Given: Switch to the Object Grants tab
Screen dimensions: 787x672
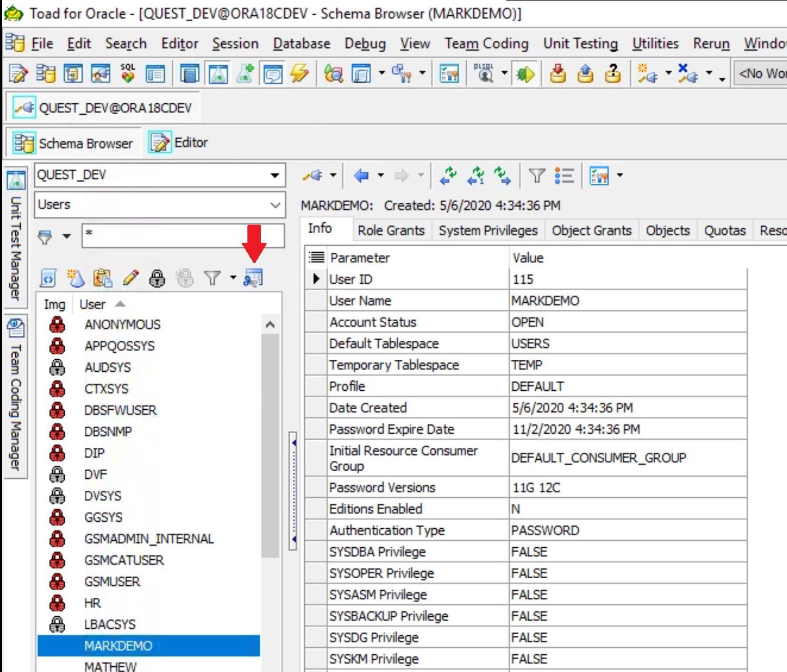Looking at the screenshot, I should click(591, 230).
